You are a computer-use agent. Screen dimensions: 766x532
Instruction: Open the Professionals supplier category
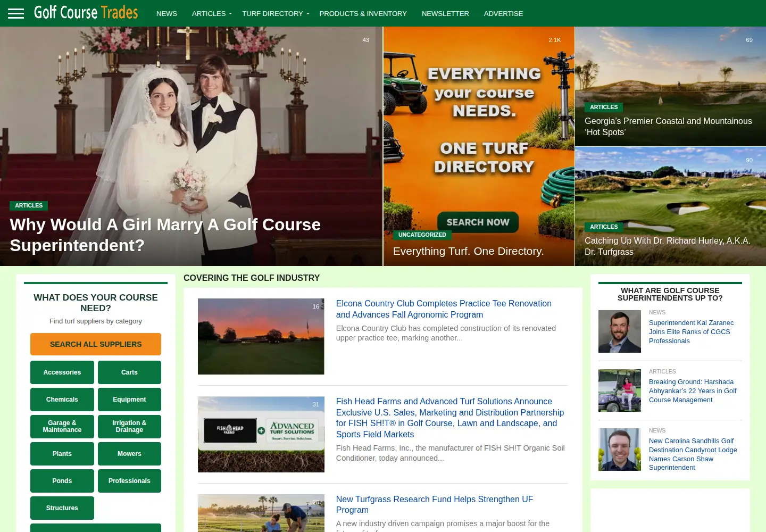(129, 481)
